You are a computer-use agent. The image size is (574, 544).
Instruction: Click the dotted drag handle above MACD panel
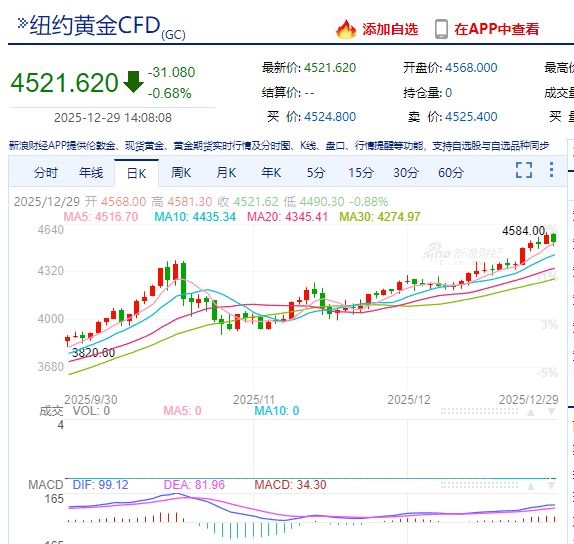click(x=479, y=485)
